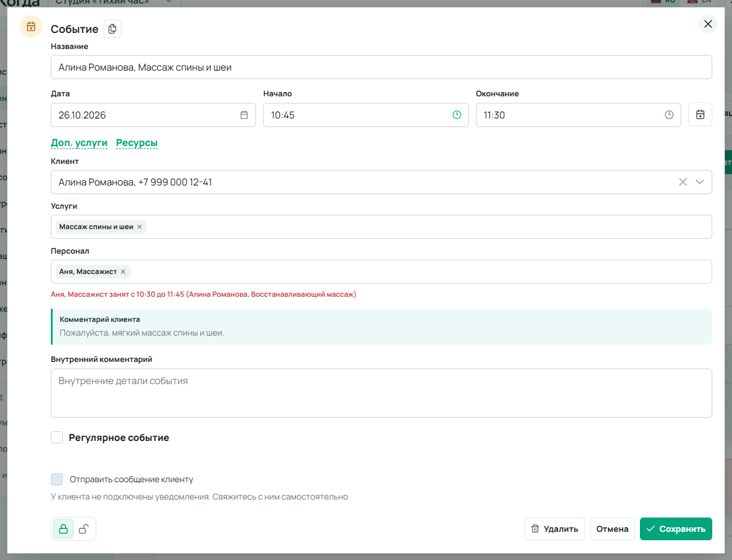Remove the Массаж спины и шеи service tag
The image size is (732, 560).
click(139, 227)
